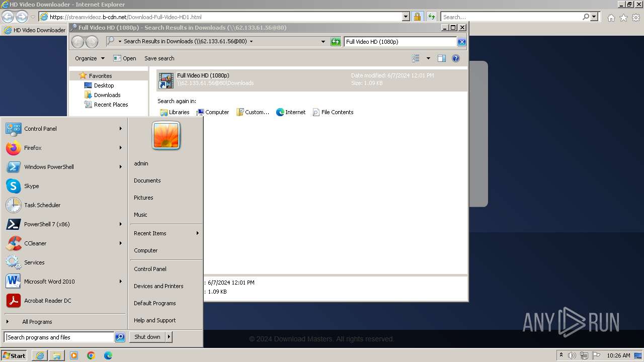Open Documents from Start menu

pos(147,180)
